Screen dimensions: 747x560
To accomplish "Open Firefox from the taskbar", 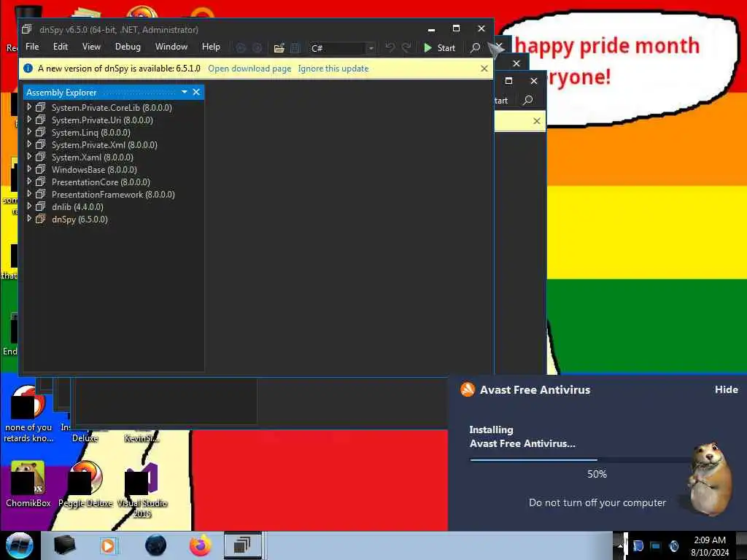I will [201, 545].
